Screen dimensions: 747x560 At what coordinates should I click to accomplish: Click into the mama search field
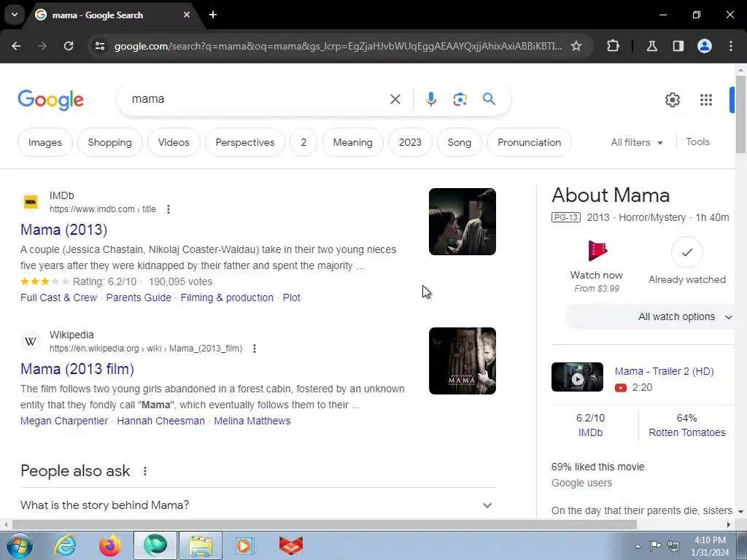258,99
